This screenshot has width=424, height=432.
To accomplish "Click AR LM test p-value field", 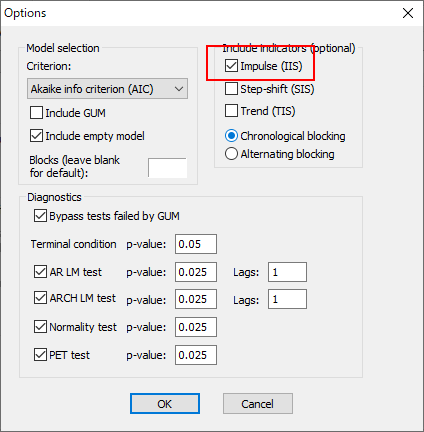I will 196,272.
